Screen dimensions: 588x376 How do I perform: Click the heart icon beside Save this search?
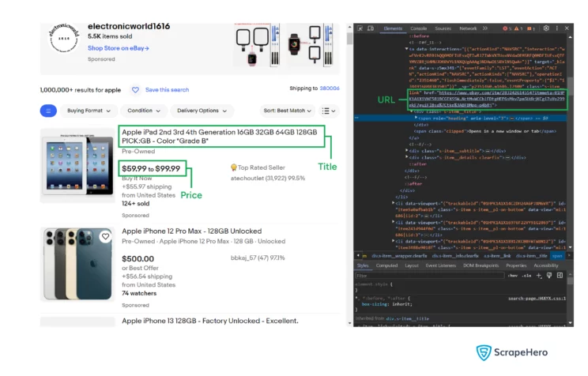[x=135, y=90]
